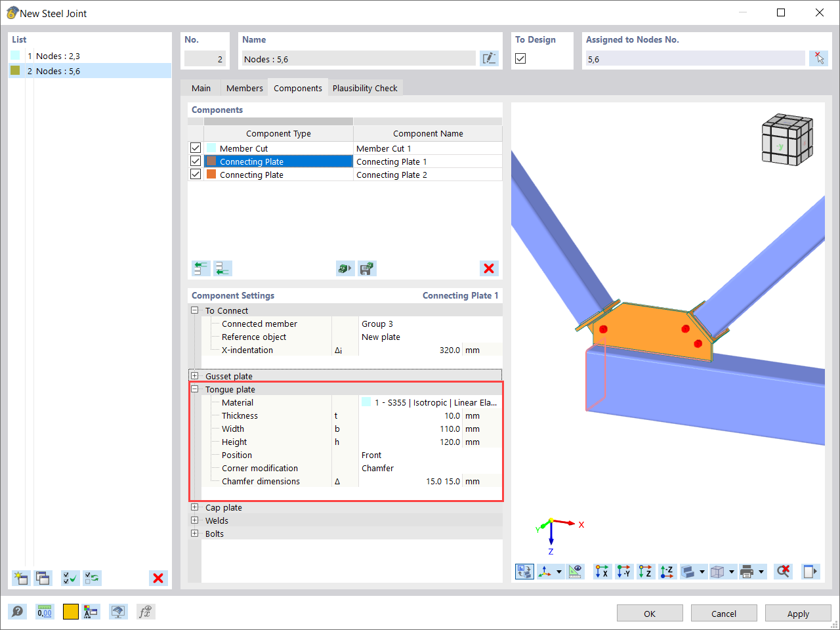This screenshot has height=630, width=840.
Task: Uncheck the Connecting Plate 1 row checkbox
Action: pos(196,161)
